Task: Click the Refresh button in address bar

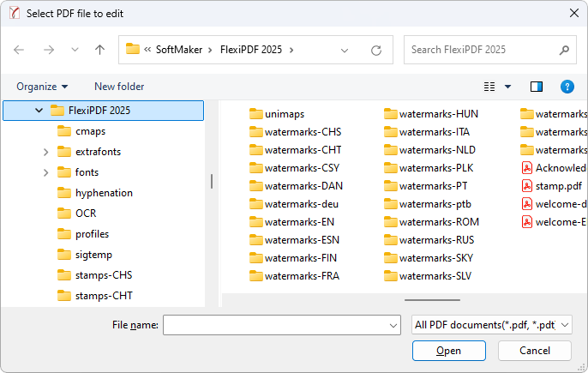Action: [375, 50]
